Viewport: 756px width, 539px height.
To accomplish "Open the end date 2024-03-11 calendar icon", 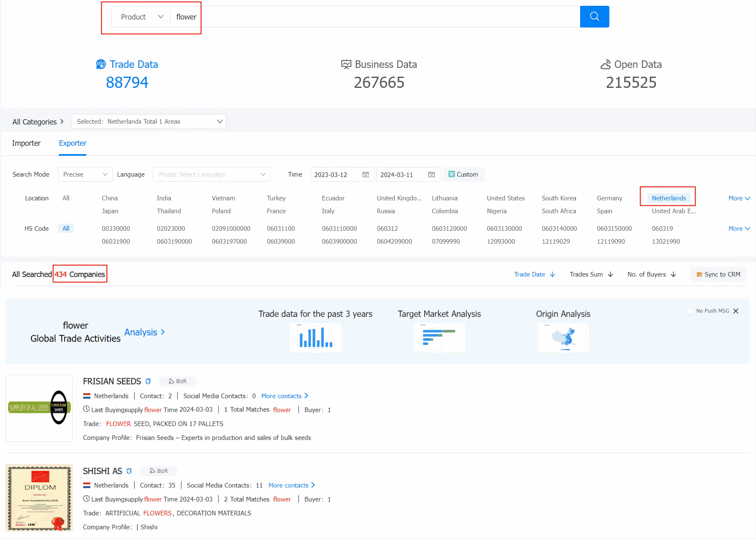I will coord(431,175).
